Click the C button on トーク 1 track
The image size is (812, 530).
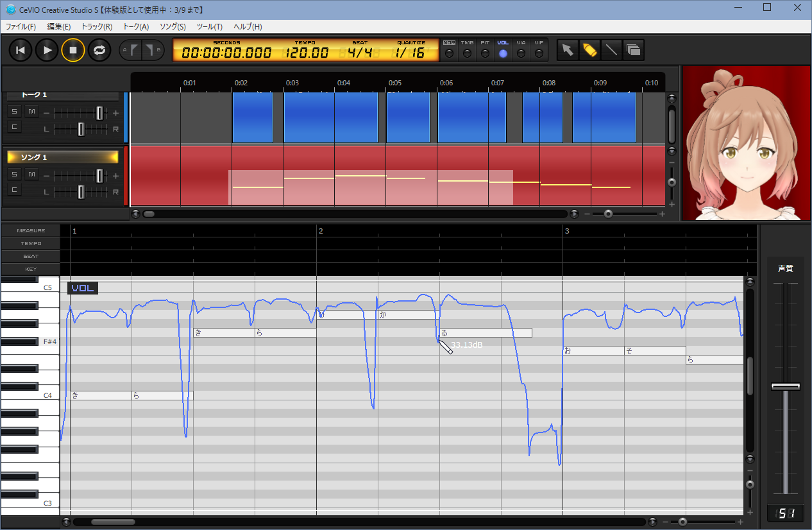pyautogui.click(x=14, y=127)
